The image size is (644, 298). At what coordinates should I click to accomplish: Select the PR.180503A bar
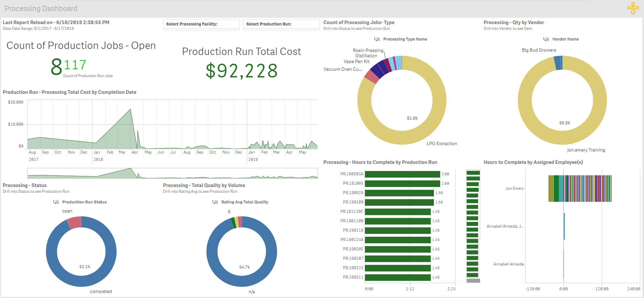[402, 174]
